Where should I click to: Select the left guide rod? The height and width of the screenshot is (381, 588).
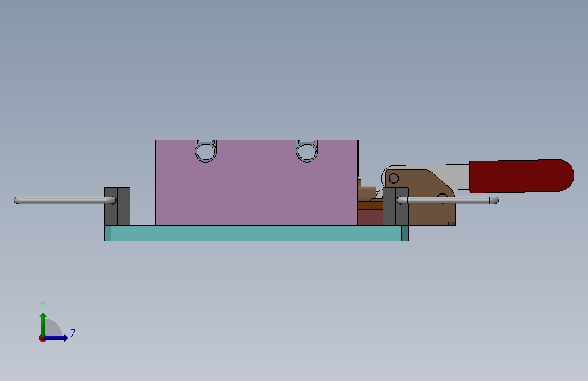click(64, 200)
